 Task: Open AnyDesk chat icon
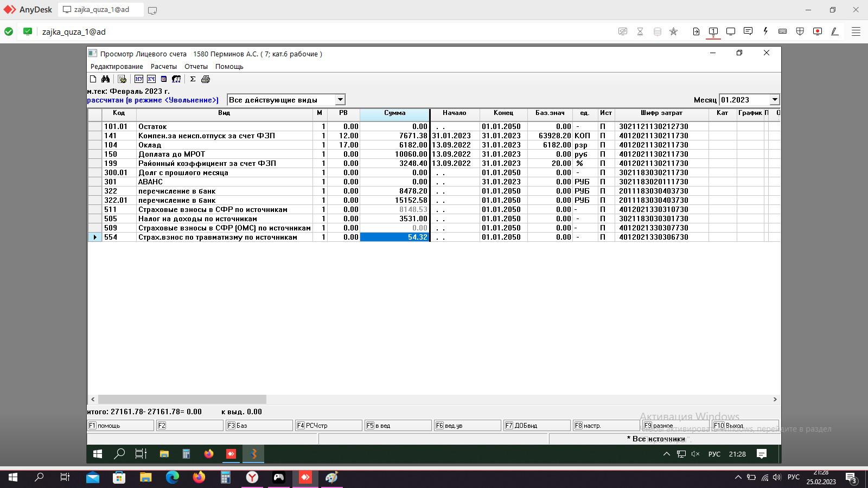click(748, 31)
